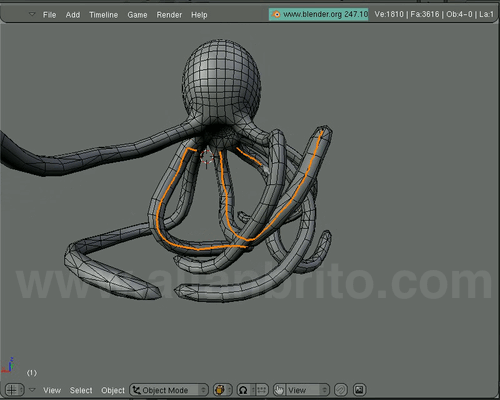Collapse the bottom header menus with the triangle
The width and height of the screenshot is (500, 400).
[32, 389]
